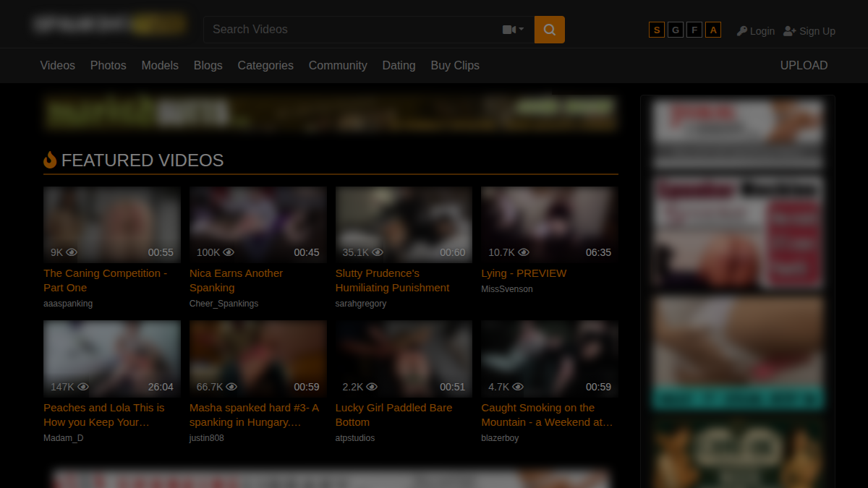The height and width of the screenshot is (488, 868).
Task: Click the eye icon next to 2.2K views
Action: [373, 387]
